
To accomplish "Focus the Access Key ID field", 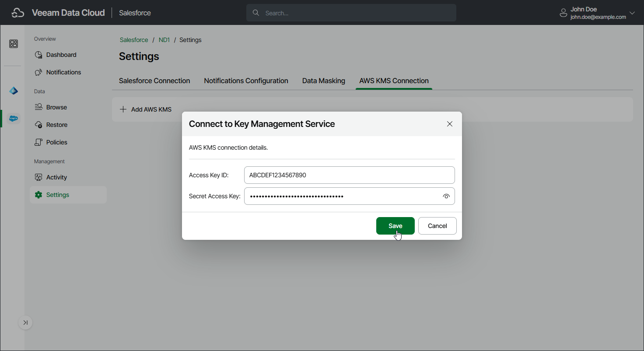I will pos(350,175).
